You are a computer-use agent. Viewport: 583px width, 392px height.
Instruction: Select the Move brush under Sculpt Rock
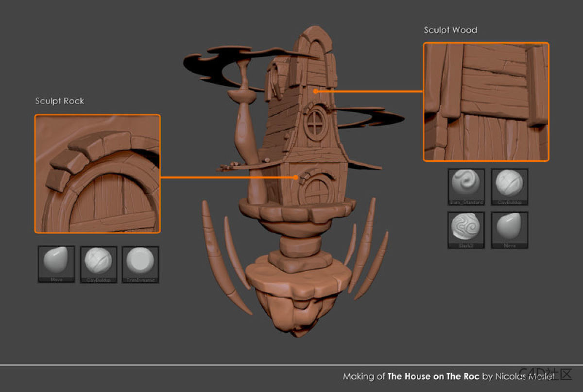click(x=56, y=263)
